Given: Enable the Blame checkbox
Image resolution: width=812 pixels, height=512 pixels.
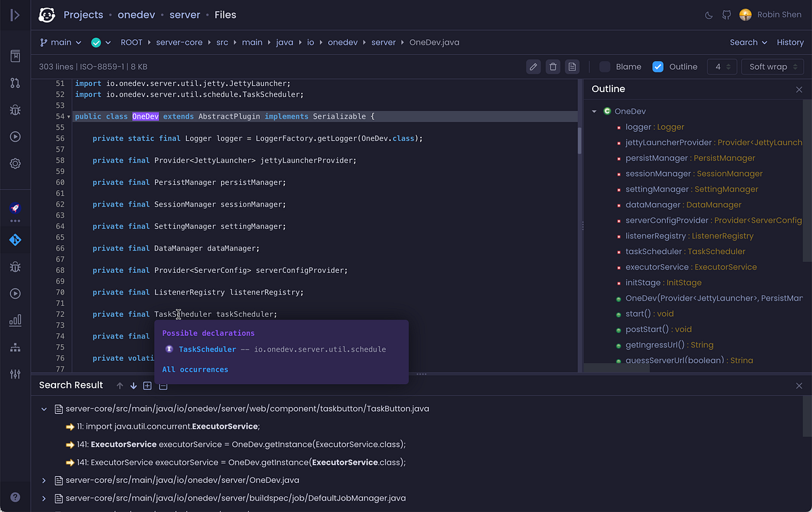Looking at the screenshot, I should pyautogui.click(x=605, y=66).
